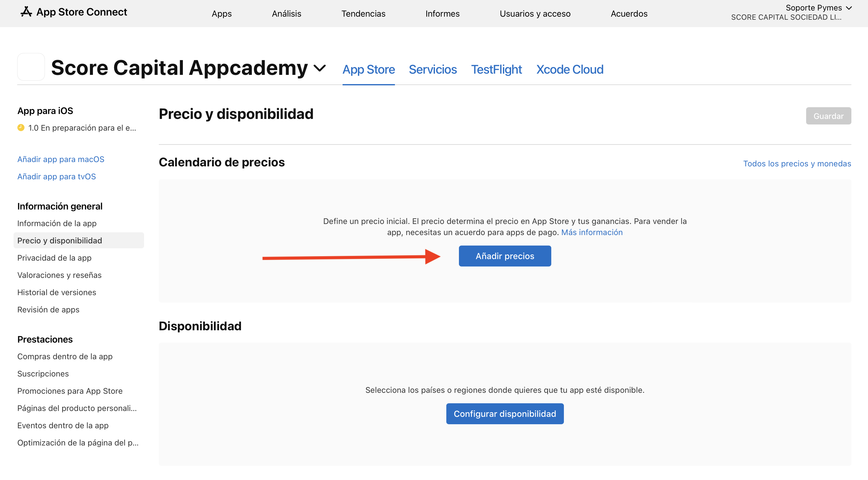The image size is (868, 480).
Task: Open Privacidad de la app
Action: (x=54, y=258)
